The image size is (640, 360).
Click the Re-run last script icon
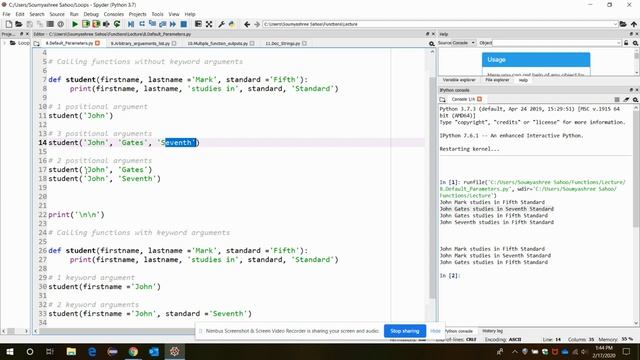click(117, 24)
